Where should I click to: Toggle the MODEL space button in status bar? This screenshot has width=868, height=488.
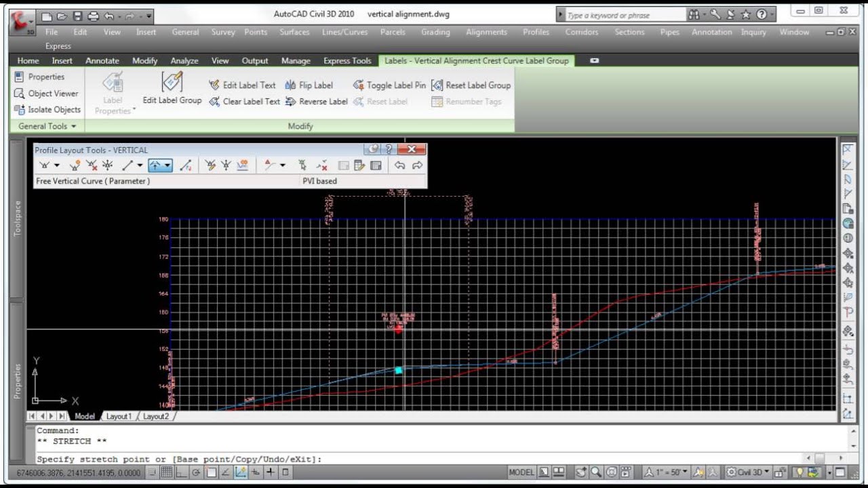(521, 472)
